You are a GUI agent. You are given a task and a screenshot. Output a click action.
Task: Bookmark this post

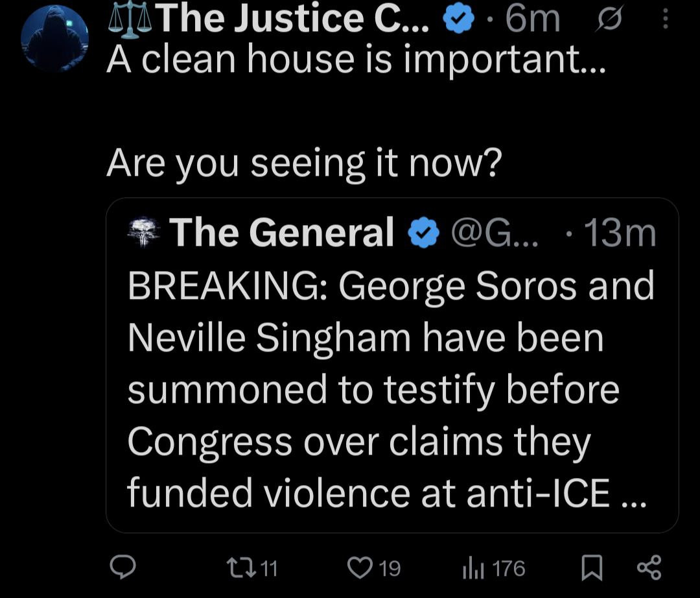pos(590,568)
